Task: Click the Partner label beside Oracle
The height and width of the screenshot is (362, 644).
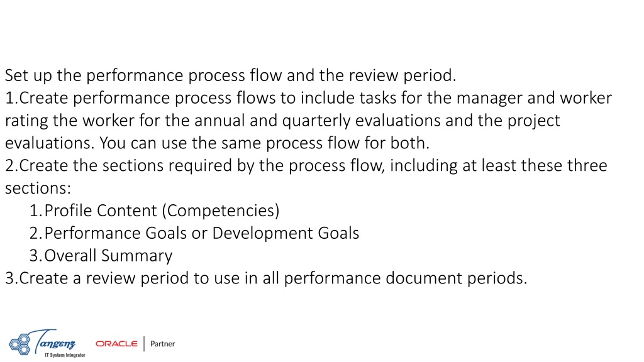Action: point(163,344)
